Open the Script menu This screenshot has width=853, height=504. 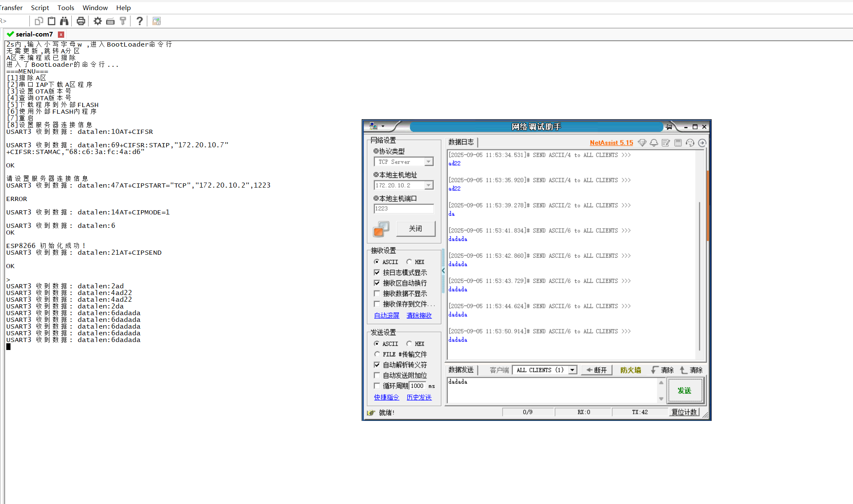40,8
